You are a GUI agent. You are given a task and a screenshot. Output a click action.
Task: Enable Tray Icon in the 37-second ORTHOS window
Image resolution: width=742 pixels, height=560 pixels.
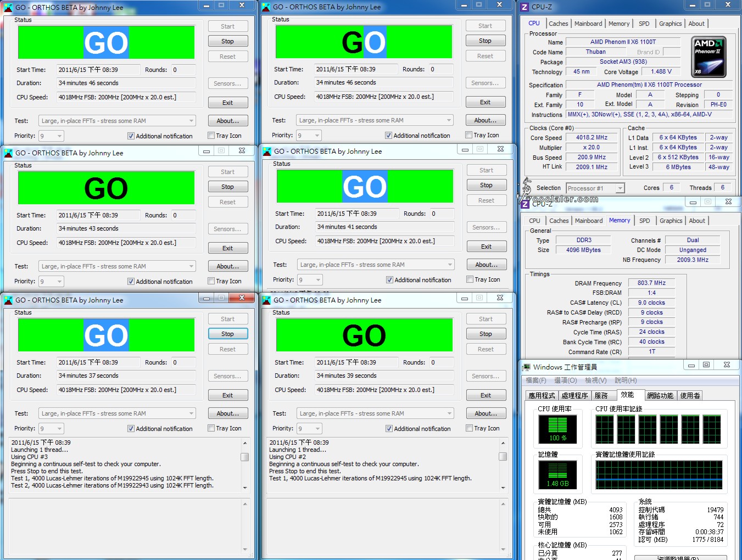coord(211,428)
